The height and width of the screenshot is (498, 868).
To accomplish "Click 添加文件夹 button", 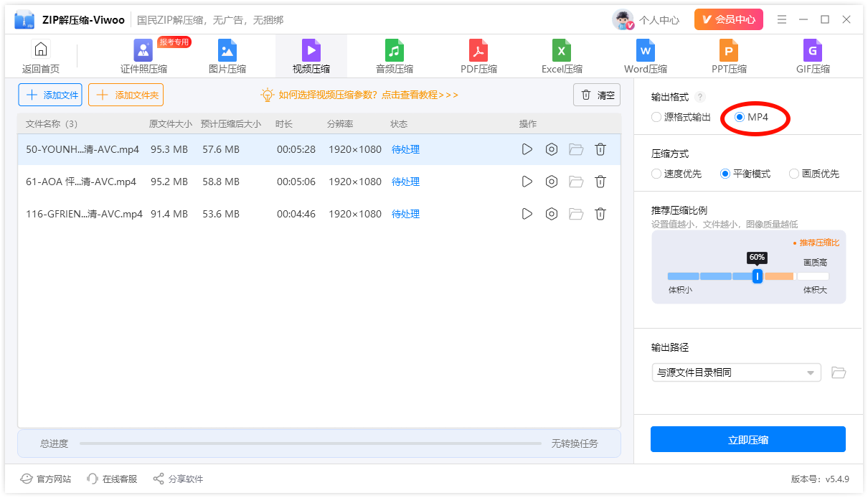I will click(x=126, y=95).
